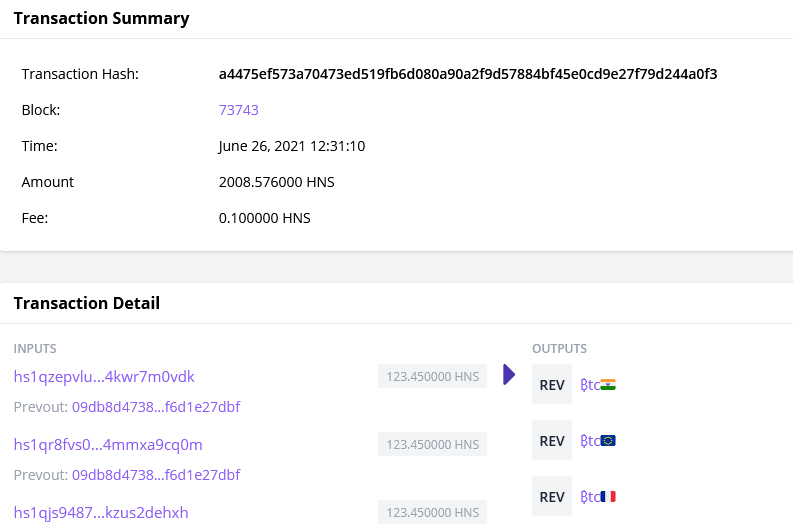The width and height of the screenshot is (793, 529).
Task: Open input address hs1qjs9487…kzus2dehxh
Action: [101, 513]
